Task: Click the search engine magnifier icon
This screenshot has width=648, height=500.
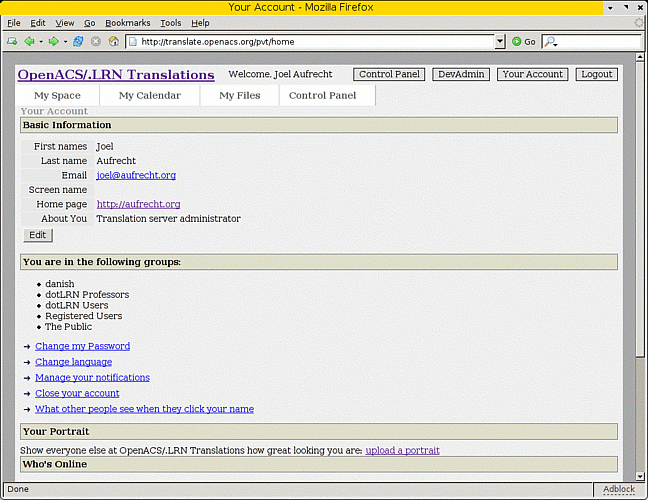Action: click(x=550, y=42)
